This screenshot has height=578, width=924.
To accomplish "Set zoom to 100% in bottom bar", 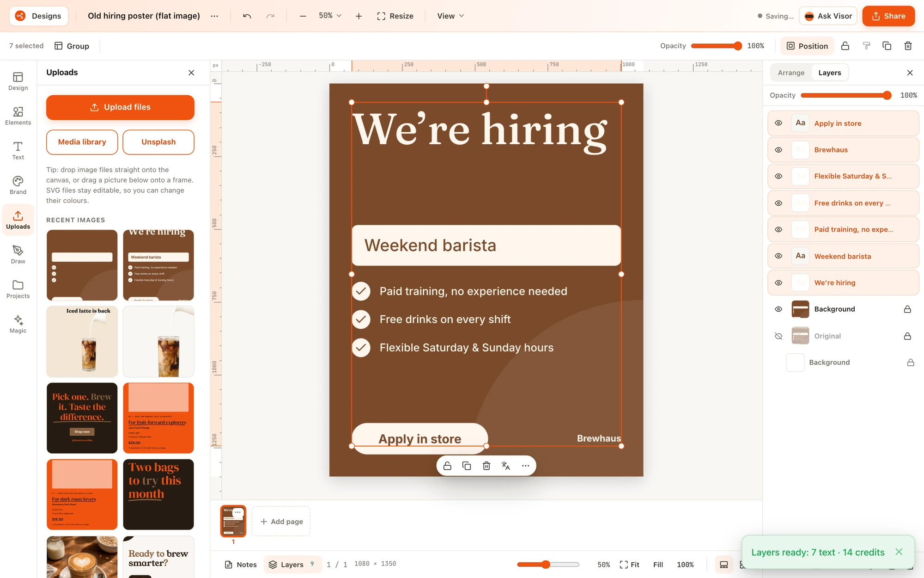I will click(685, 565).
